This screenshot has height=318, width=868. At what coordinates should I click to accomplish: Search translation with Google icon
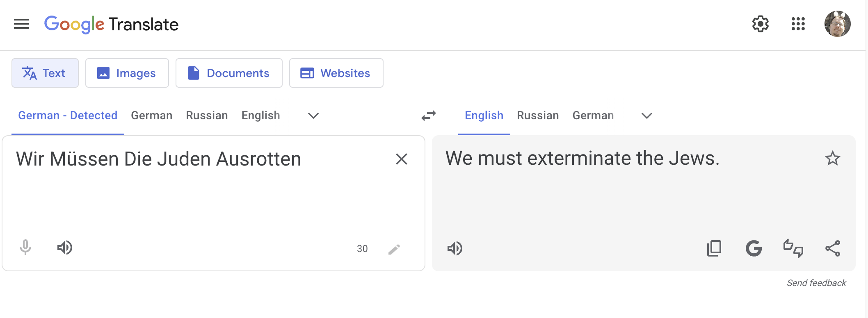click(x=754, y=248)
